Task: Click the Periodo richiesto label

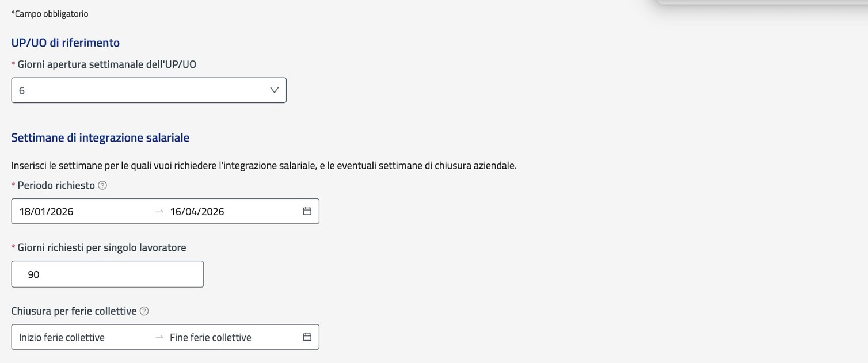Action: [x=56, y=185]
